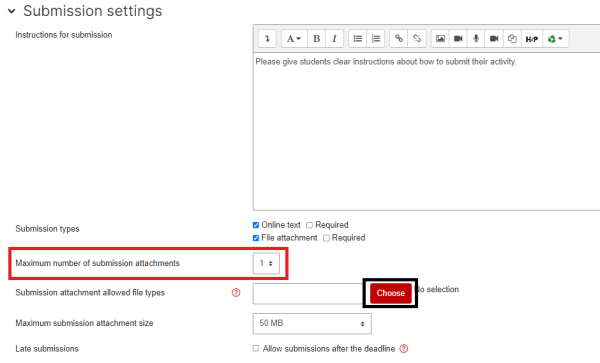The image size is (600, 363).
Task: Click the red Choose button
Action: (390, 293)
